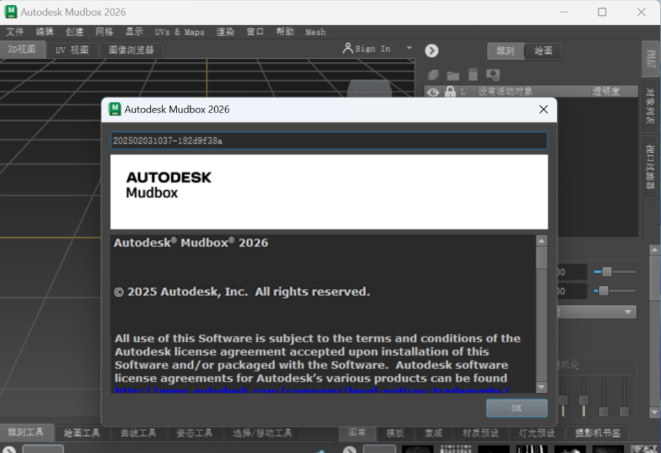This screenshot has width=661, height=453.
Task: Click the expand arrow circle icon
Action: coord(432,50)
